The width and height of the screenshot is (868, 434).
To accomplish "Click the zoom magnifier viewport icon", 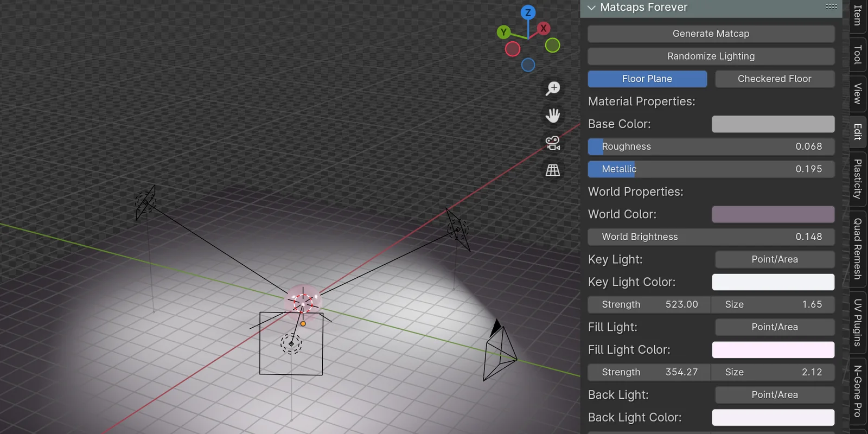I will (553, 88).
